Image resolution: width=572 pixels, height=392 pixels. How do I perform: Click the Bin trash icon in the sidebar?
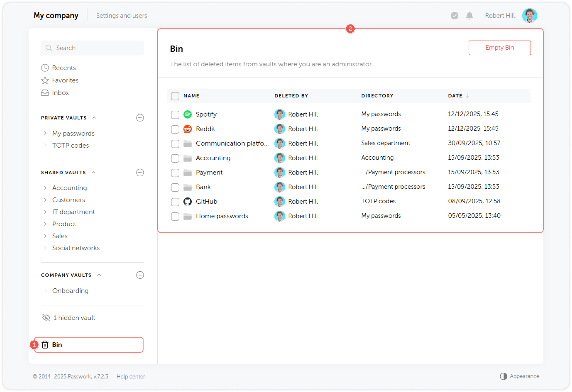click(x=45, y=344)
